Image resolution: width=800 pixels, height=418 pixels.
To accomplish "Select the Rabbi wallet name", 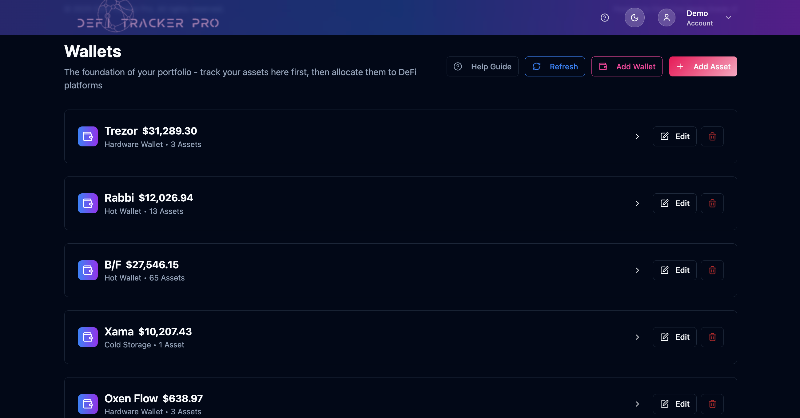I will [119, 198].
